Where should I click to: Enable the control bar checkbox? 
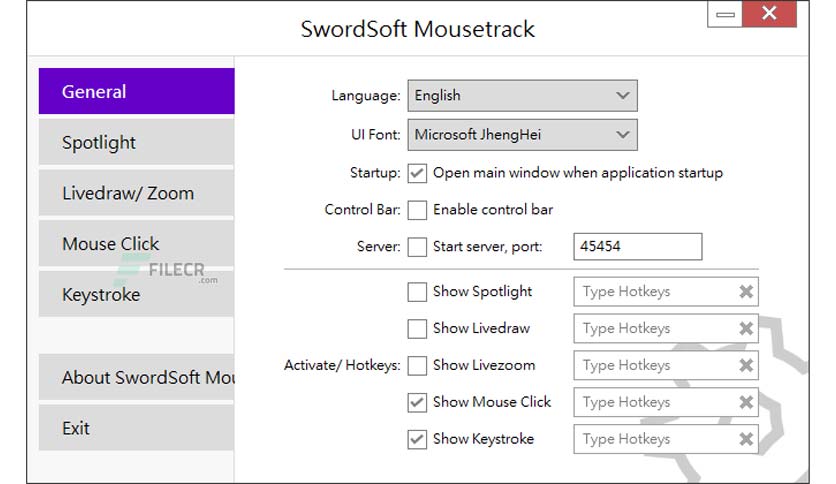tap(417, 210)
